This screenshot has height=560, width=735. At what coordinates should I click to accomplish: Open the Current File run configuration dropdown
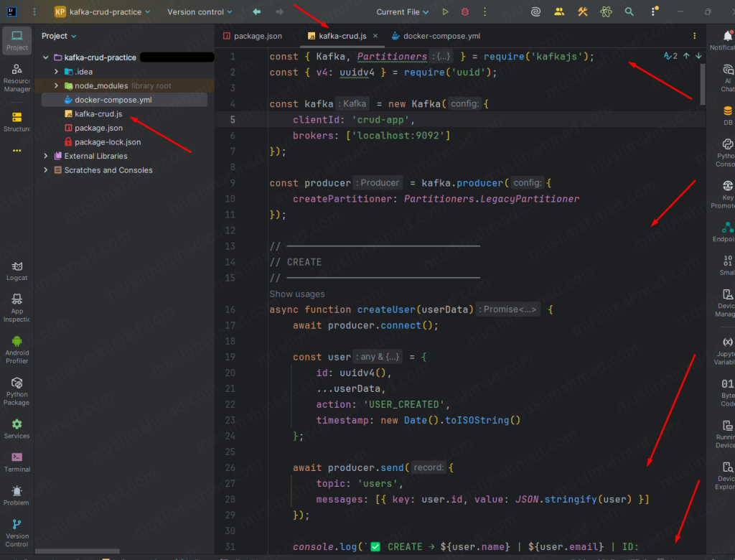click(x=402, y=11)
